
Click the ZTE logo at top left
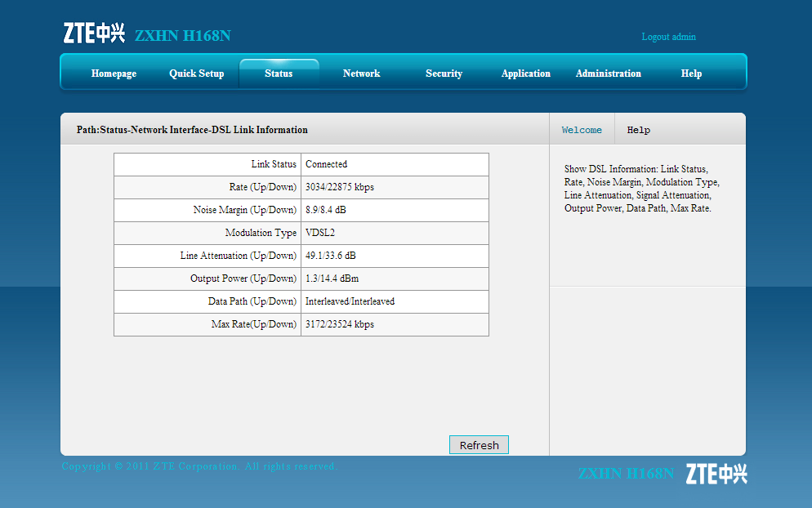94,33
